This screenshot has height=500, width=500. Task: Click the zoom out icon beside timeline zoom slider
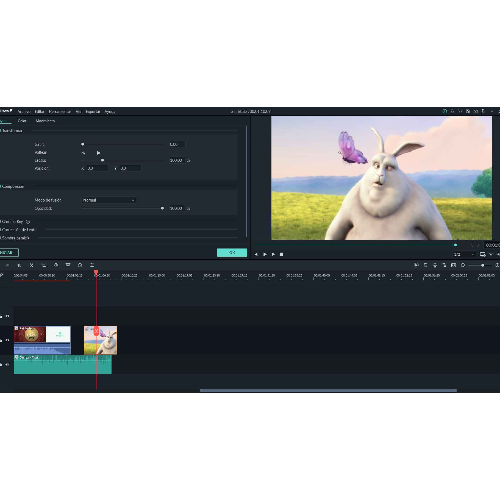pyautogui.click(x=463, y=265)
